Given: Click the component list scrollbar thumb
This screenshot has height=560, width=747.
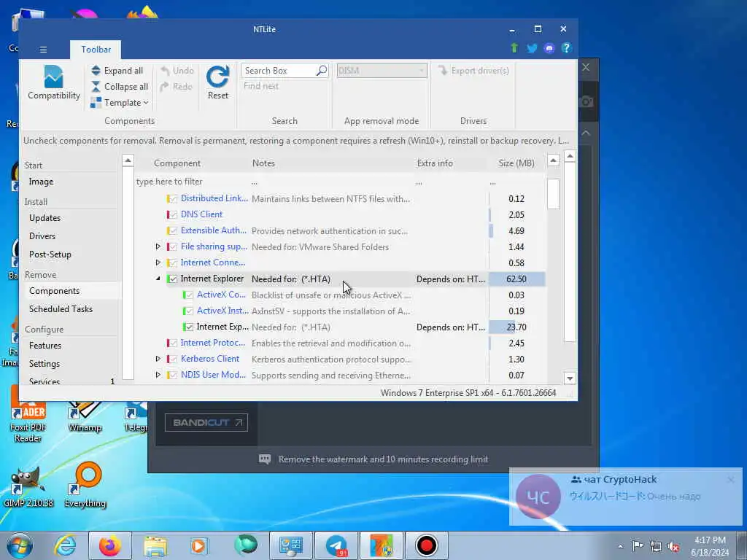Looking at the screenshot, I should click(x=553, y=194).
